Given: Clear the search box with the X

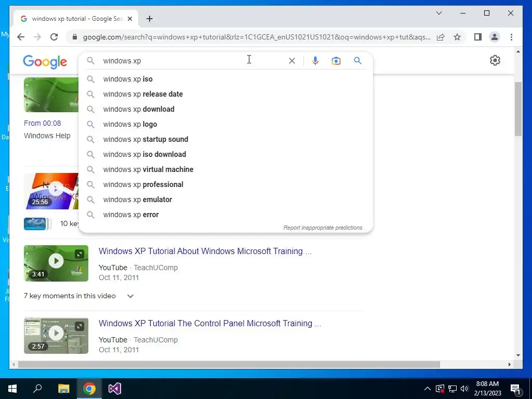Looking at the screenshot, I should coord(292,61).
